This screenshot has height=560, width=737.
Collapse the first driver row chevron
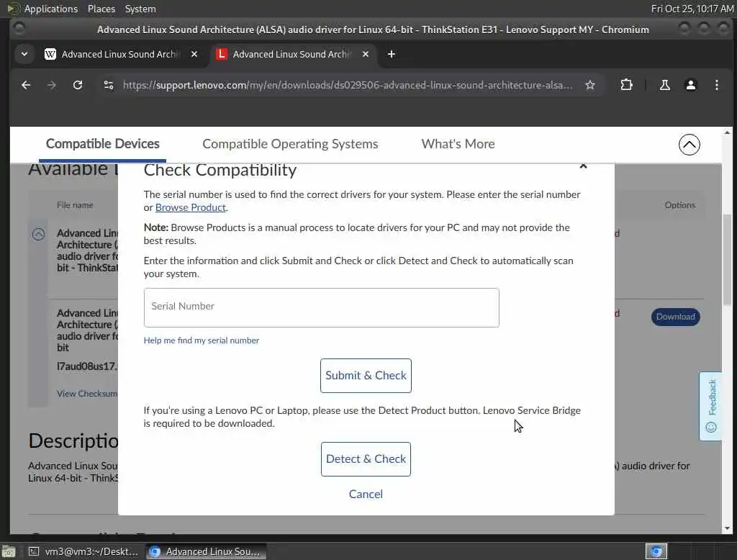coord(39,234)
